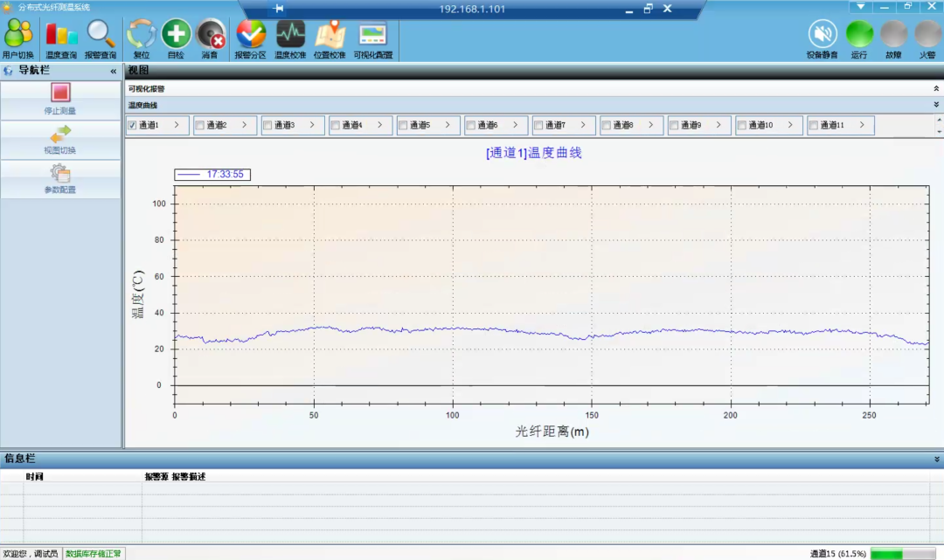Open the title bar dropdown arrow
The width and height of the screenshot is (944, 560).
pyautogui.click(x=861, y=6)
